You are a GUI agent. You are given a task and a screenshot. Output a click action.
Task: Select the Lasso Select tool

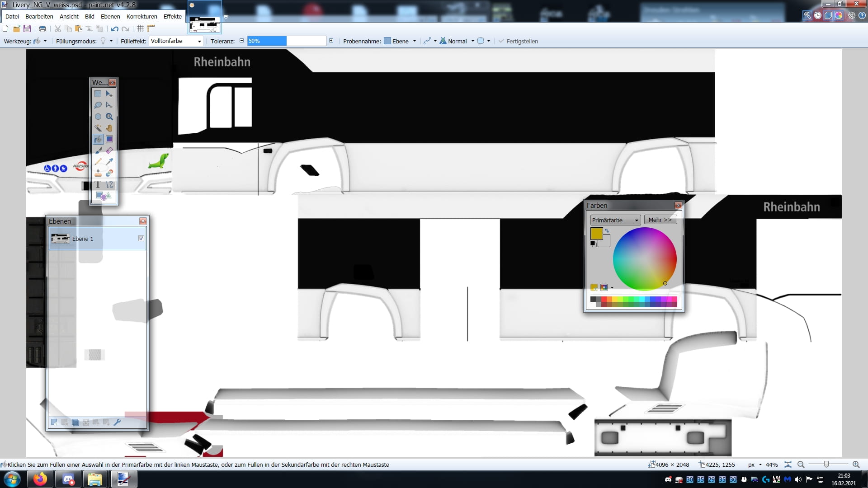click(x=98, y=105)
